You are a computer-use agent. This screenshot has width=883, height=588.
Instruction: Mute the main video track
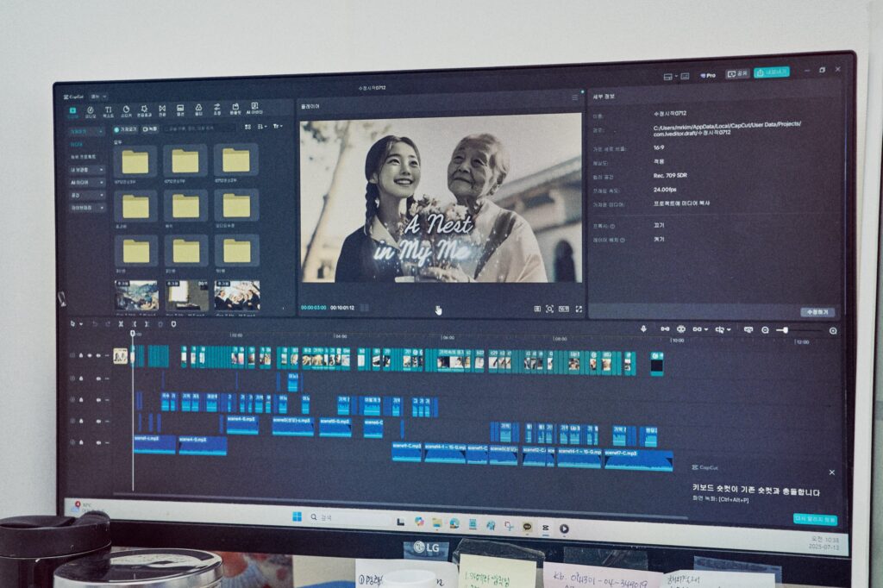tap(98, 355)
